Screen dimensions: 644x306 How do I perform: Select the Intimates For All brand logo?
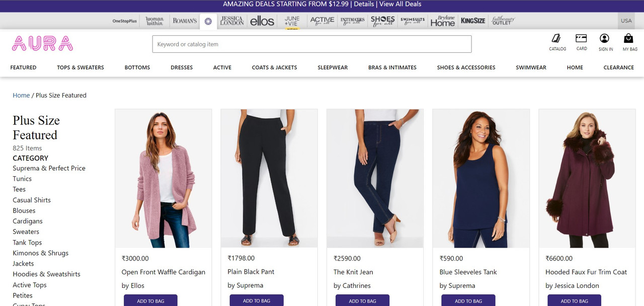click(352, 21)
